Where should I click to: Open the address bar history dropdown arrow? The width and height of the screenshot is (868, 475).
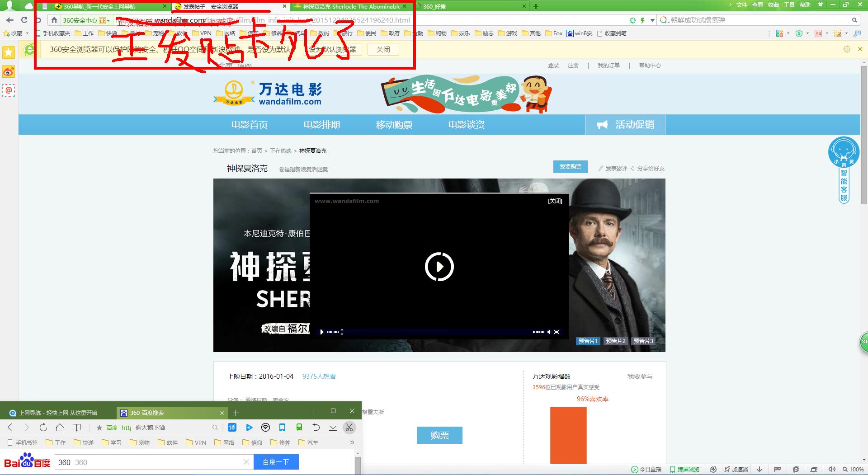pyautogui.click(x=652, y=20)
